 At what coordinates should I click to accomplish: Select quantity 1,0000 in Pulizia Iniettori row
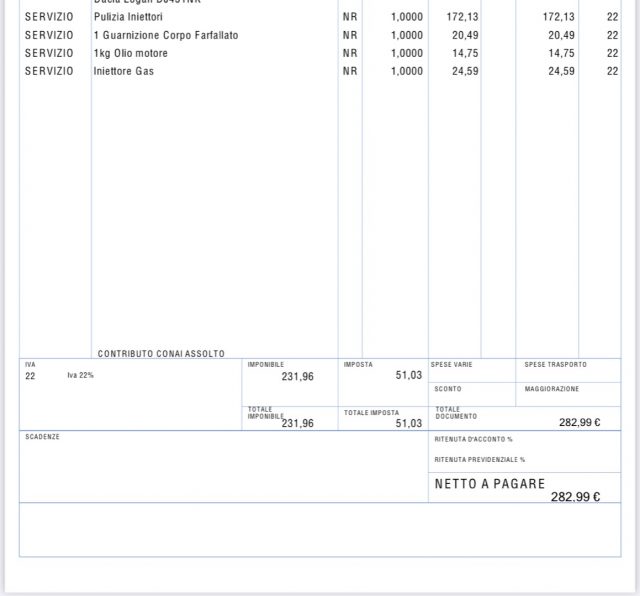[407, 17]
